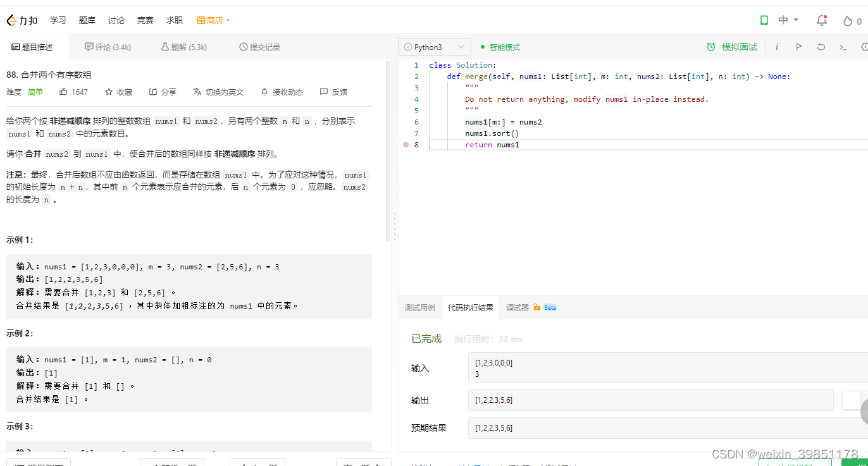Viewport: 868px width, 466px height.
Task: Toggle 智能模式 smart mode
Action: pos(500,47)
